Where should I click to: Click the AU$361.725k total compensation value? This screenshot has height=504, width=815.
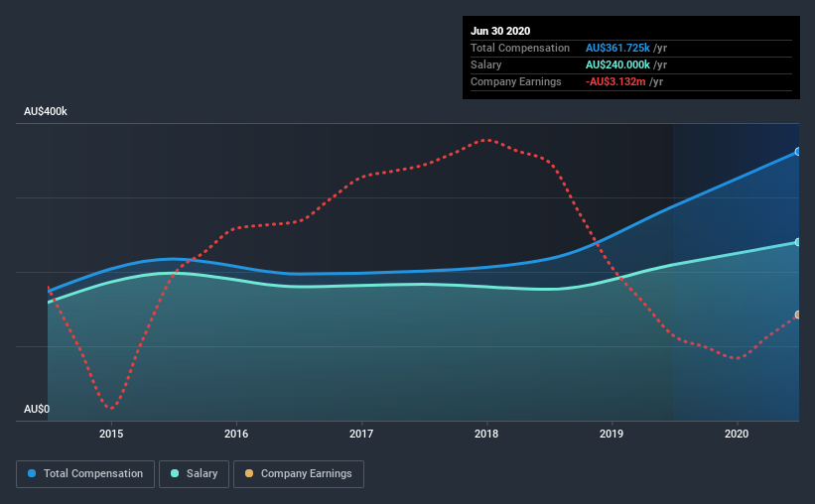(617, 48)
